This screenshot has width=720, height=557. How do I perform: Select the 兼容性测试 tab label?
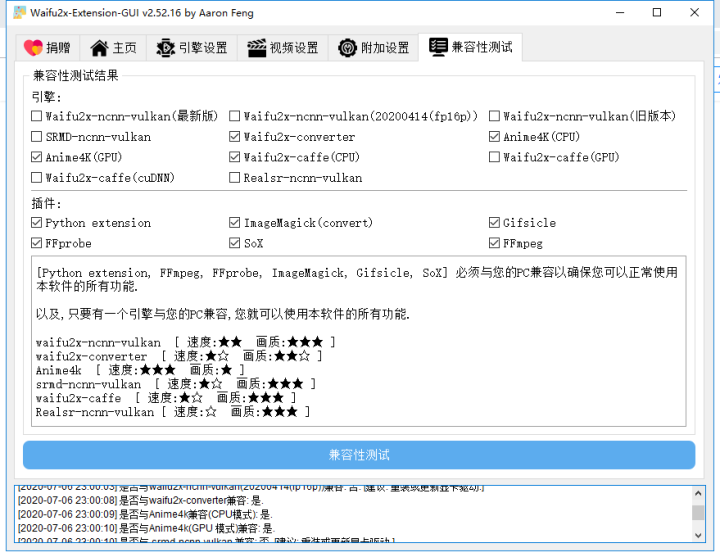tap(482, 47)
